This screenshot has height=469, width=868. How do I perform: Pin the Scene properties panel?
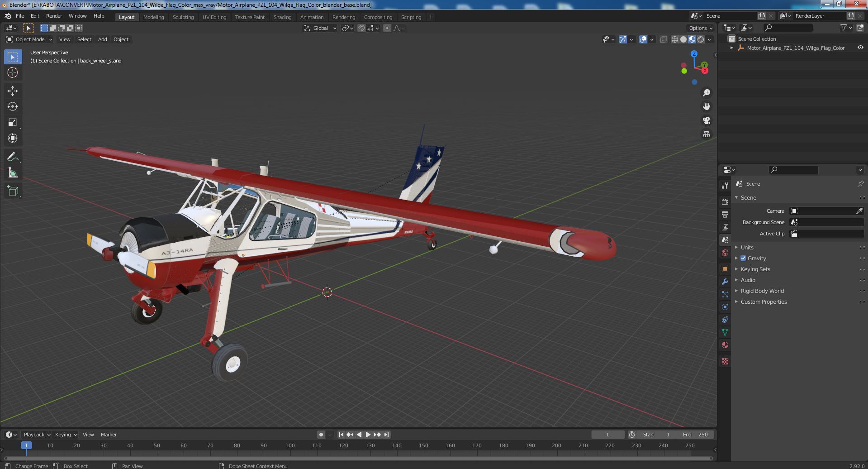pos(860,184)
